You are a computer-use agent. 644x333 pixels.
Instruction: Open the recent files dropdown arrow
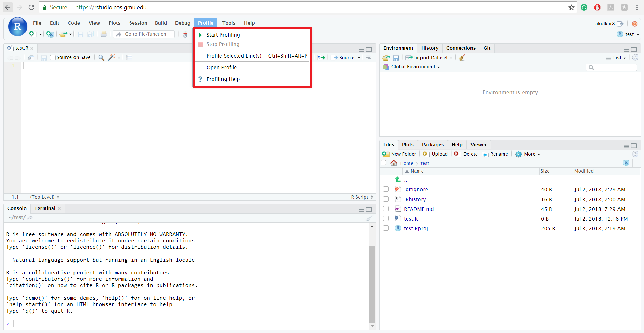[x=70, y=34]
